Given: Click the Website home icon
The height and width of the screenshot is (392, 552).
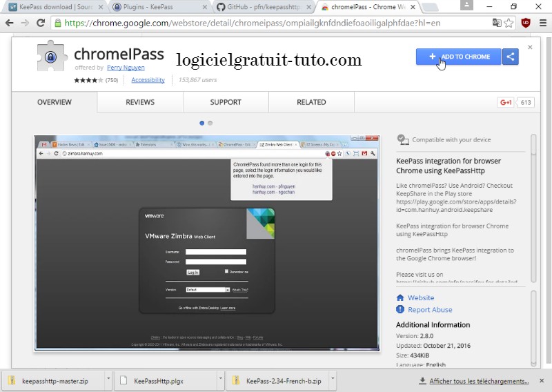Looking at the screenshot, I should coord(400,297).
